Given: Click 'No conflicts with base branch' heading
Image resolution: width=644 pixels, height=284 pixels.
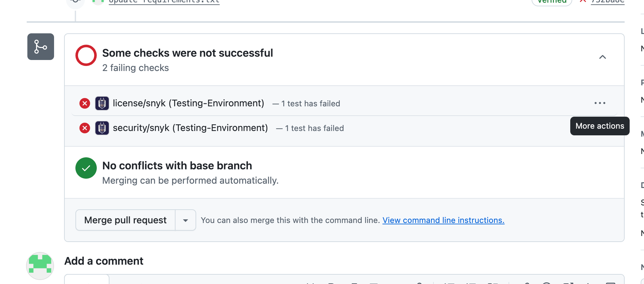Looking at the screenshot, I should pyautogui.click(x=177, y=166).
